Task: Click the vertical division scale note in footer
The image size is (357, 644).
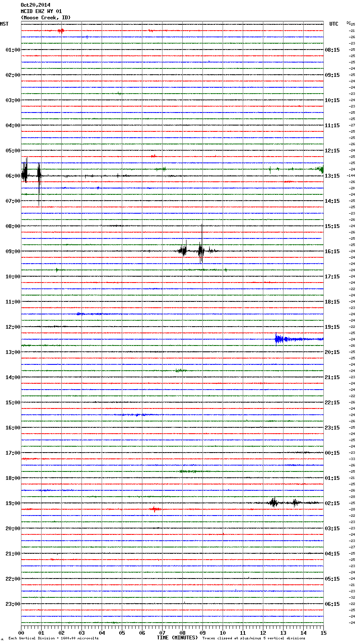Action: coord(53,639)
